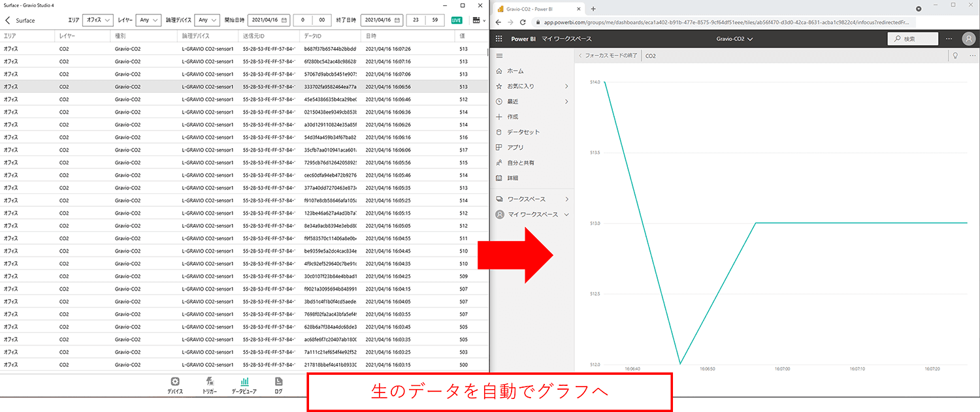Click the 送信元ID column header
Screen dimensions: 980x412
pos(270,36)
